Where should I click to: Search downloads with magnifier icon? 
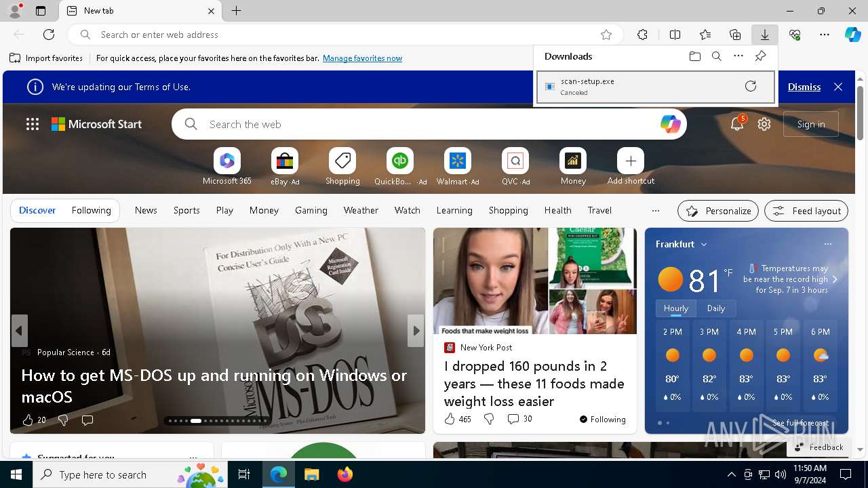(x=717, y=56)
